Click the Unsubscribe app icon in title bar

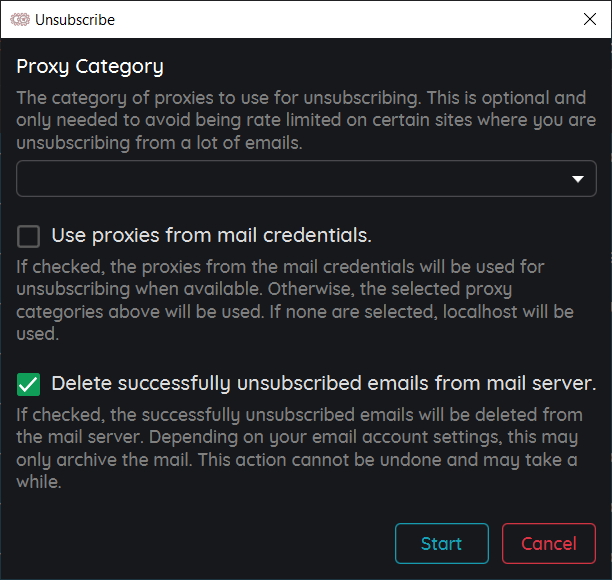click(x=19, y=19)
